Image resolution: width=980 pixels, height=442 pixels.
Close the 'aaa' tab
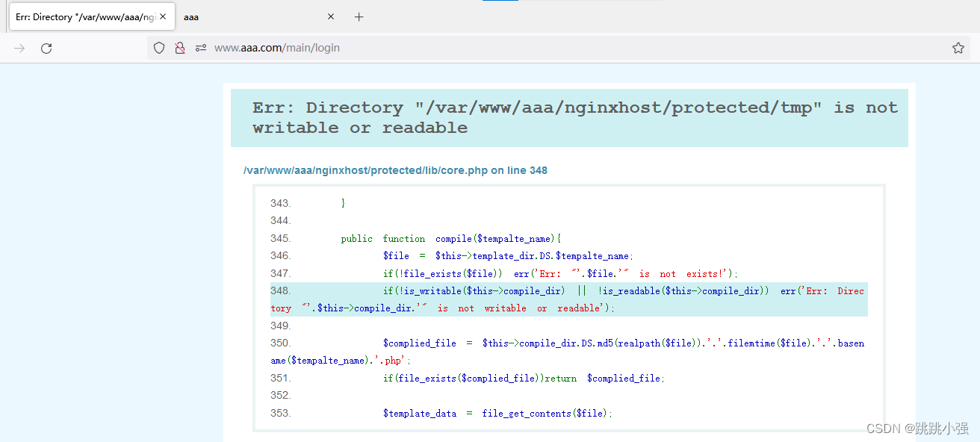(x=331, y=16)
